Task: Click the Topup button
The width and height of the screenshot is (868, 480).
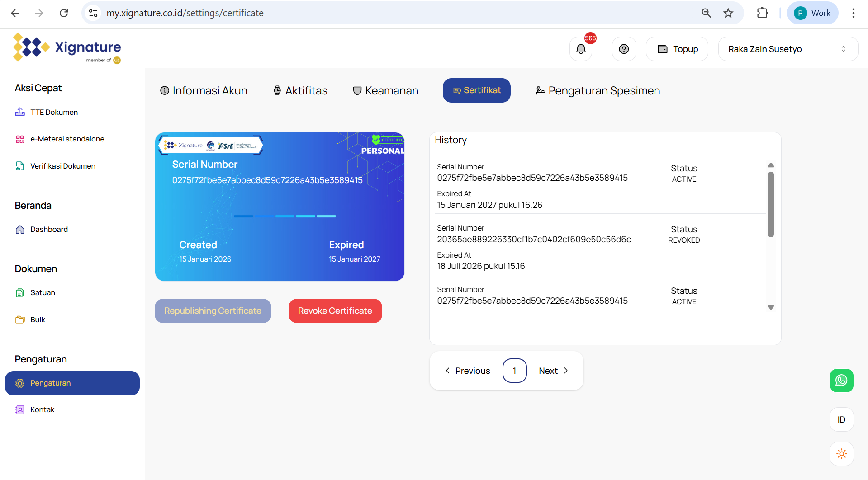Action: tap(677, 49)
